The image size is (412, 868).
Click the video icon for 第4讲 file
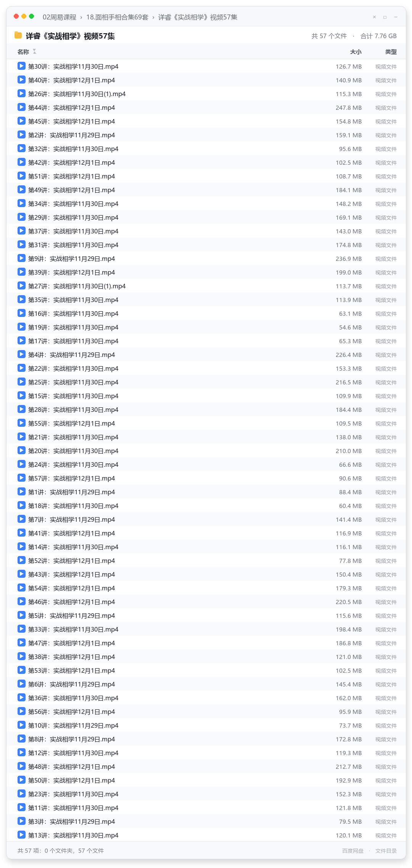[21, 354]
